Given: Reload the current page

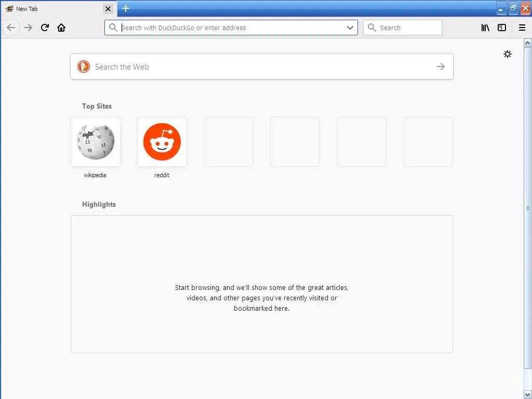Looking at the screenshot, I should coord(45,28).
